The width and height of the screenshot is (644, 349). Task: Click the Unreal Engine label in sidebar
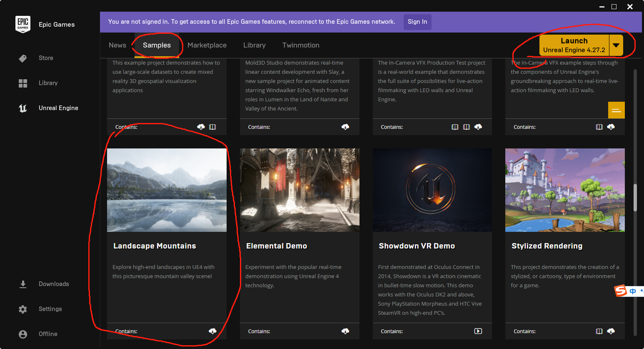58,108
